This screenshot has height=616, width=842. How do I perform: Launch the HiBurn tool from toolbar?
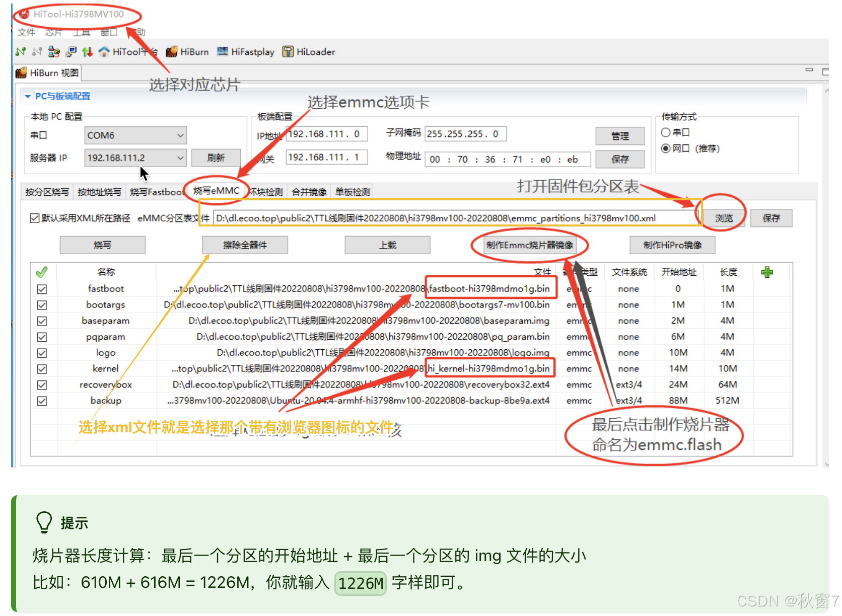tap(187, 51)
